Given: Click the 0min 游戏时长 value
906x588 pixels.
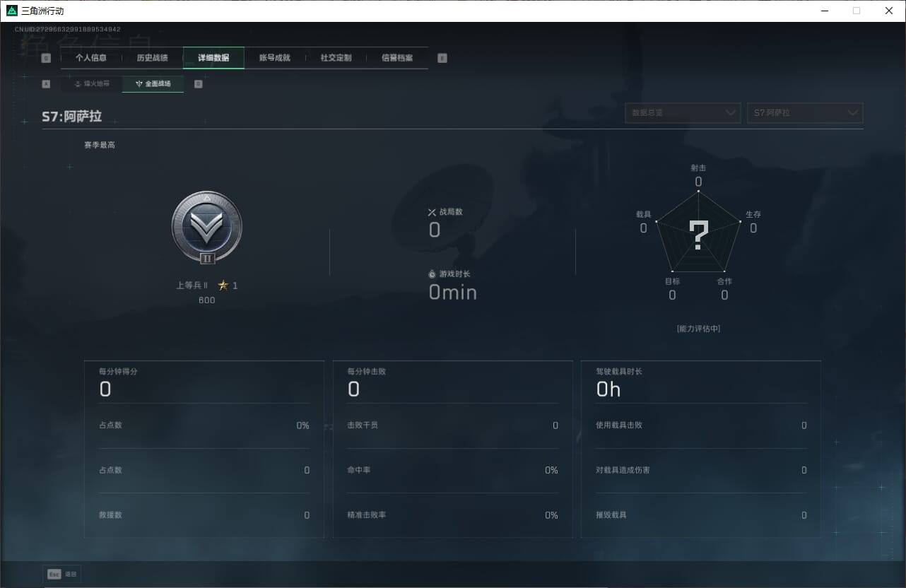Looking at the screenshot, I should click(453, 292).
